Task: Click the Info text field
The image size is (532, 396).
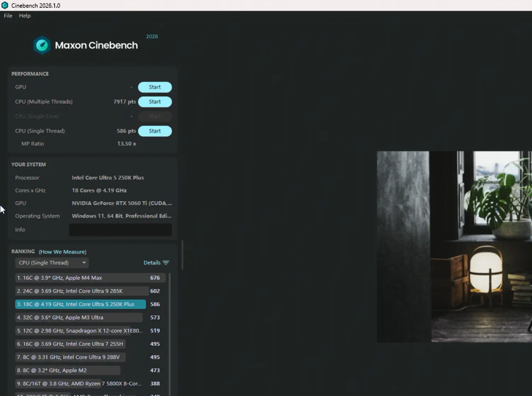Action: coord(121,230)
